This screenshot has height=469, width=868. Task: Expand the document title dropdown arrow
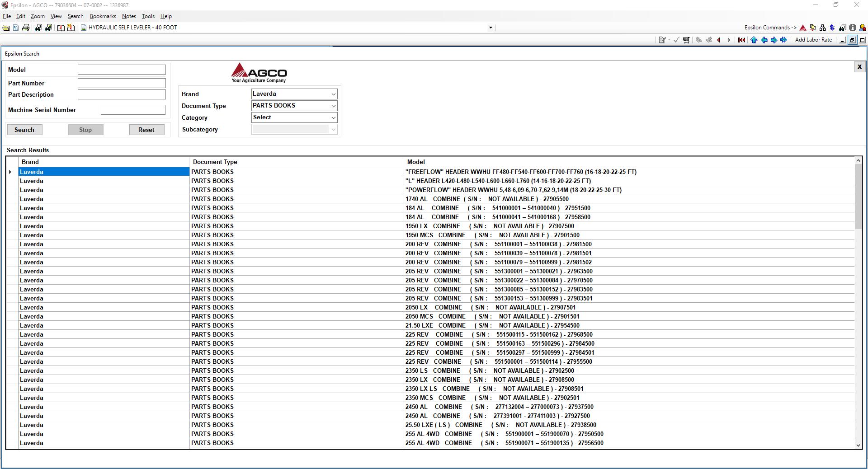(x=491, y=28)
